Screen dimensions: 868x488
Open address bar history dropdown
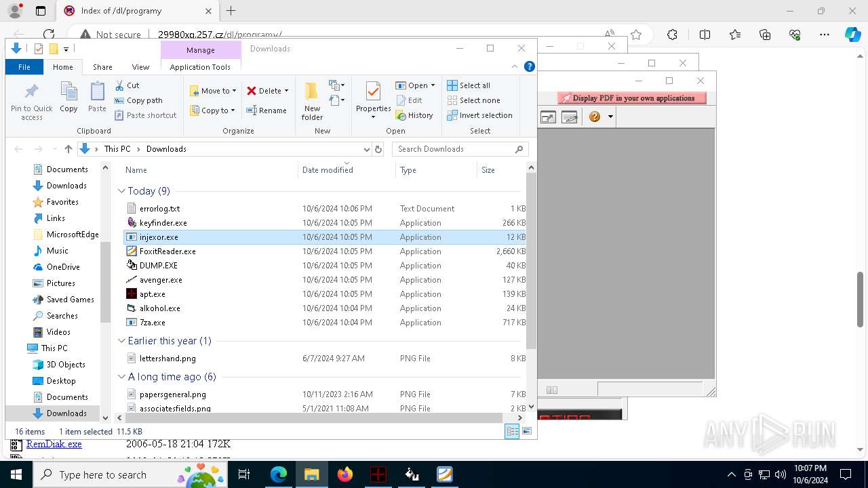tap(367, 149)
